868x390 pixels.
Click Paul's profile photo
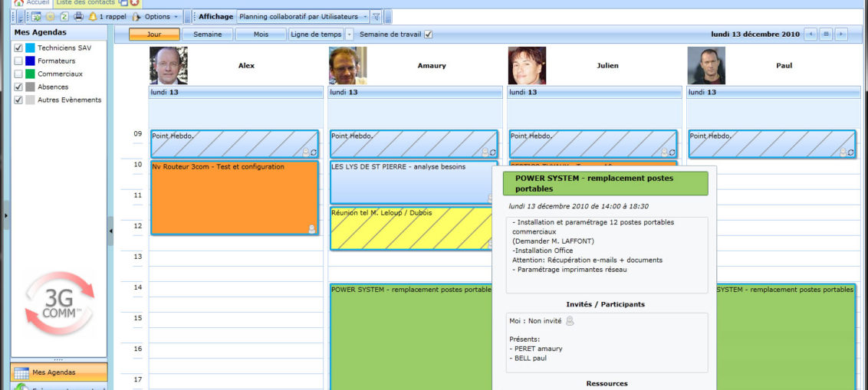[706, 65]
